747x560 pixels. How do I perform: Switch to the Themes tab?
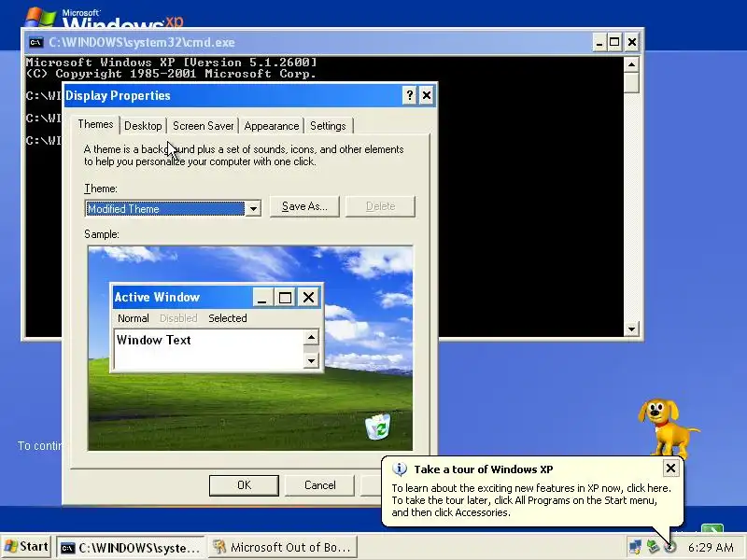(x=96, y=124)
